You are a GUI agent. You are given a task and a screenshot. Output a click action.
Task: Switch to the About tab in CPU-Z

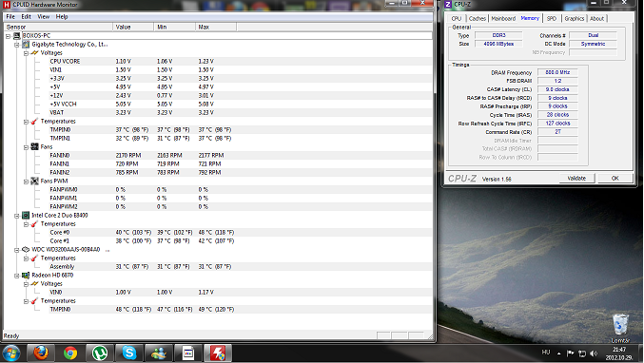tap(596, 18)
